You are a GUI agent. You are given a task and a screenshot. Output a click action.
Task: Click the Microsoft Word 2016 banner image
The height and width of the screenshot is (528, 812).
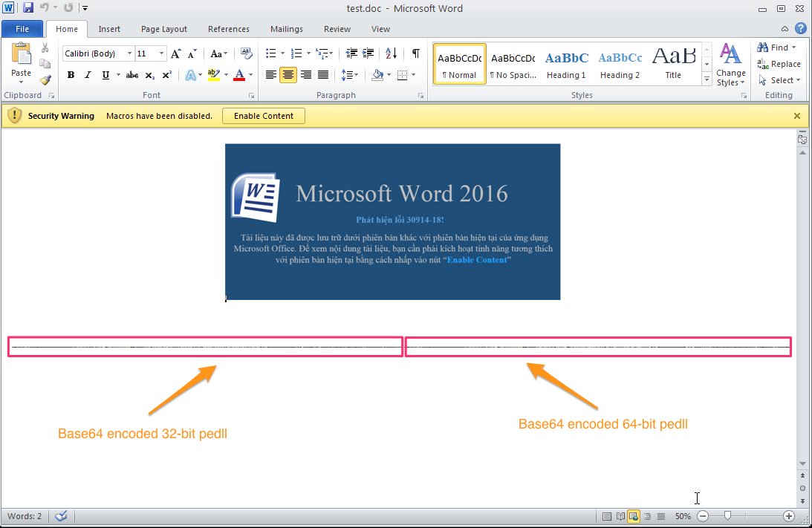coord(392,221)
